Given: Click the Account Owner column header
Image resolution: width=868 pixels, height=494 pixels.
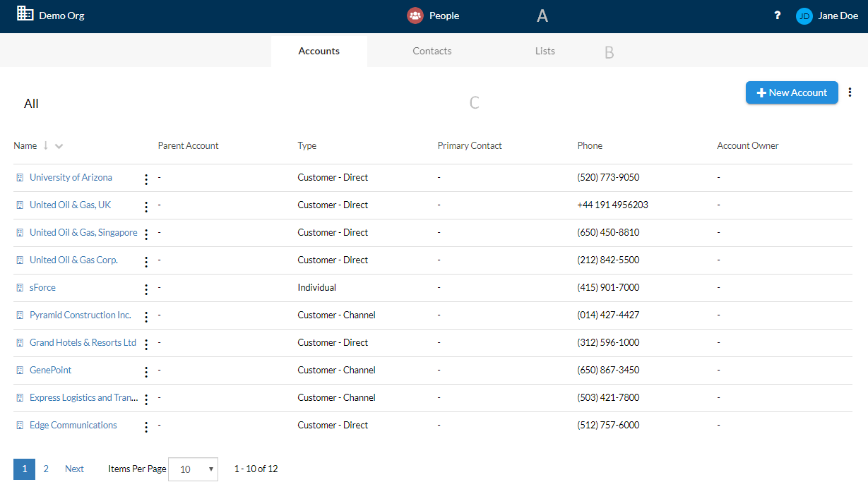Looking at the screenshot, I should [748, 145].
